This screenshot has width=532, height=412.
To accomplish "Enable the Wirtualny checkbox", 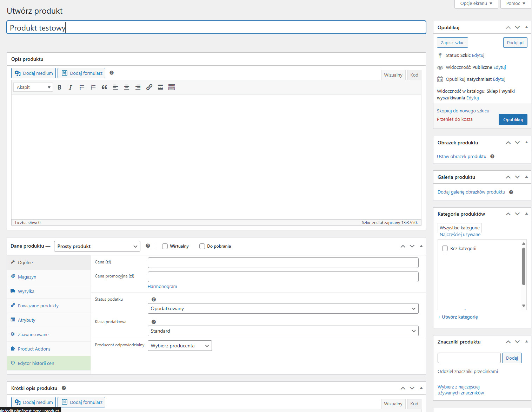I will pos(165,246).
